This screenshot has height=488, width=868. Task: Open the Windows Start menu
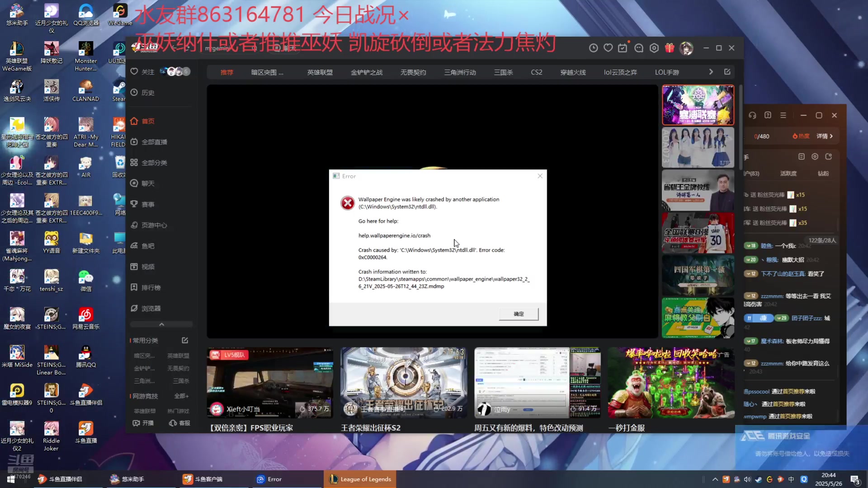pos(11,479)
